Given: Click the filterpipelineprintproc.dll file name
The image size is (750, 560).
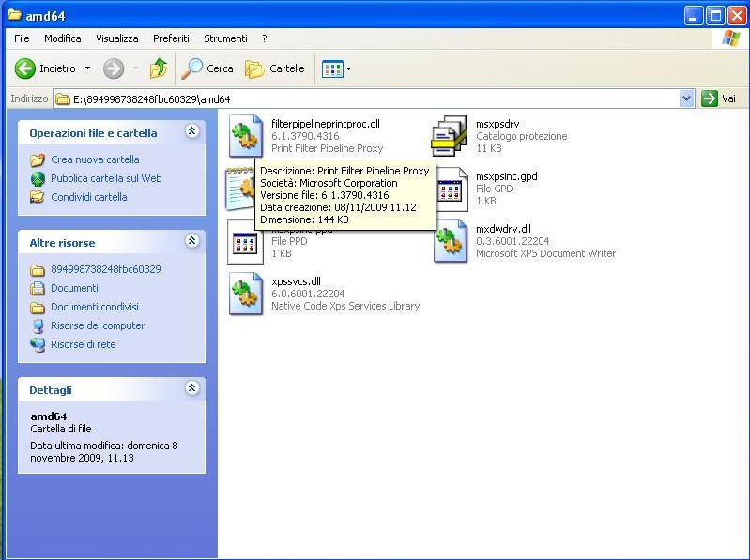Looking at the screenshot, I should point(326,124).
